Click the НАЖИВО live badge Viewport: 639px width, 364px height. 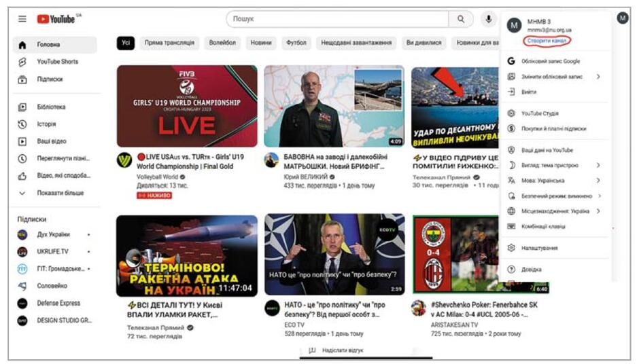[x=154, y=196]
